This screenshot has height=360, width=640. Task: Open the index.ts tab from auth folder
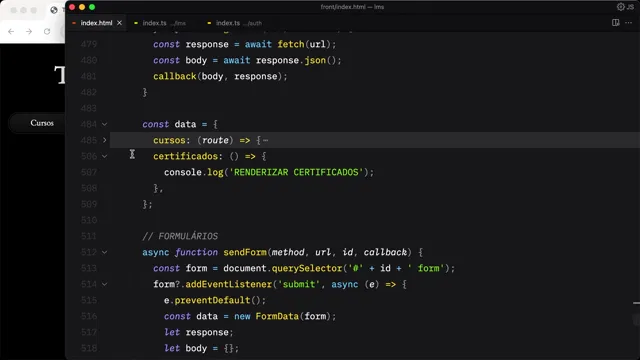[x=239, y=23]
